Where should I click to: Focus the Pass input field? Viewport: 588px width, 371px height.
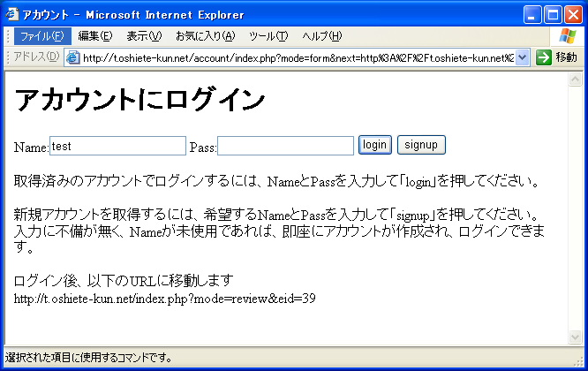point(285,146)
